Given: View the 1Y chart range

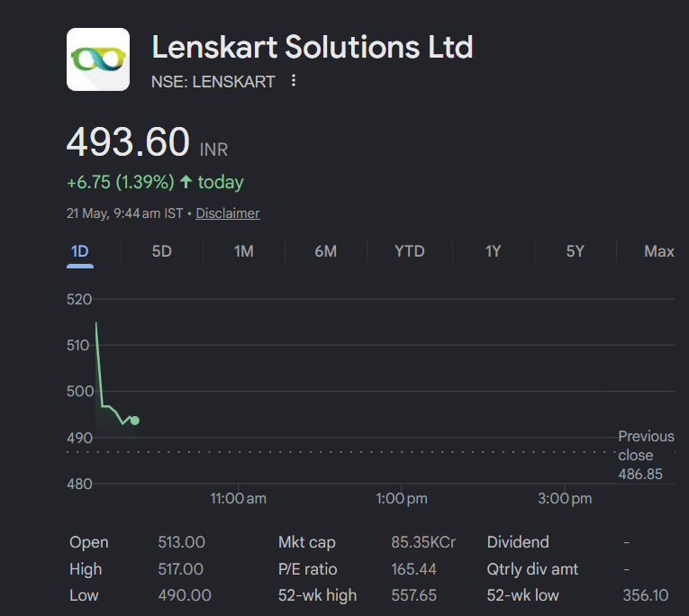Looking at the screenshot, I should coord(493,251).
